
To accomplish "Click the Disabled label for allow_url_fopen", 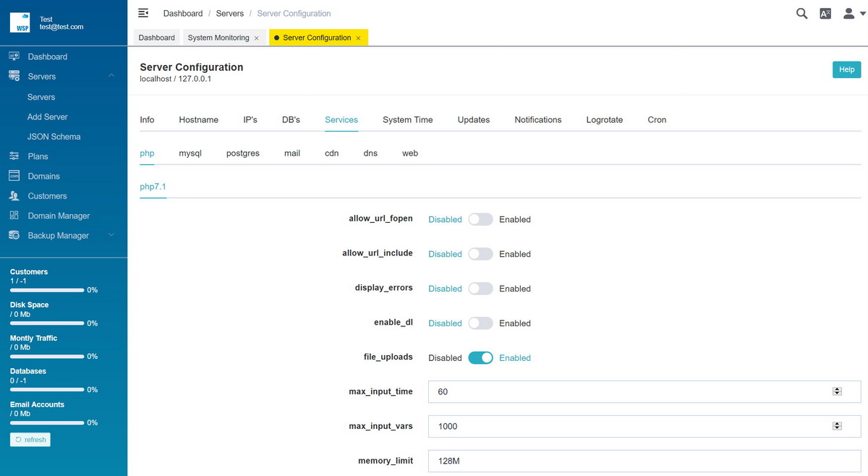I will [x=445, y=219].
